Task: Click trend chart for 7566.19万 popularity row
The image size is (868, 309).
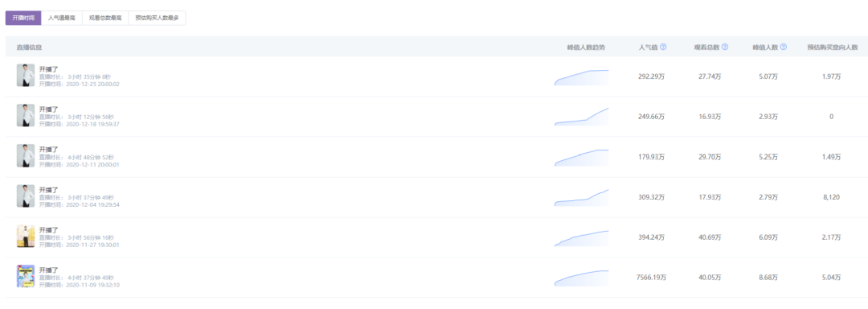Action: click(x=581, y=278)
